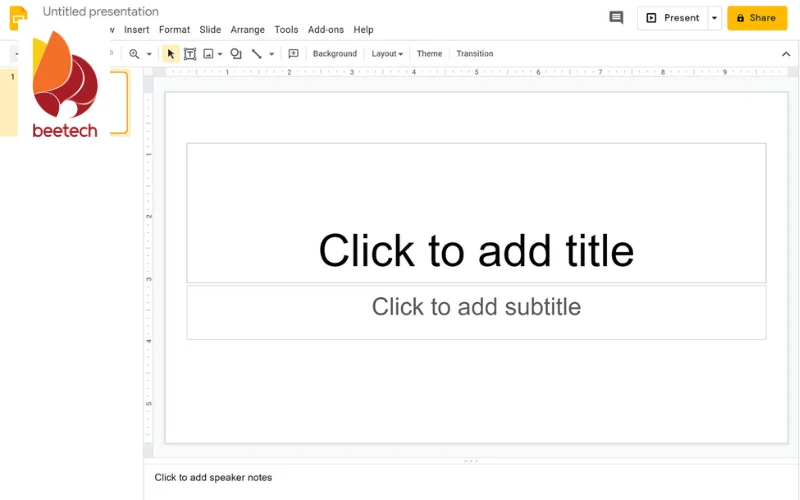Click the speaker notes field
The width and height of the screenshot is (800, 500).
point(400,478)
